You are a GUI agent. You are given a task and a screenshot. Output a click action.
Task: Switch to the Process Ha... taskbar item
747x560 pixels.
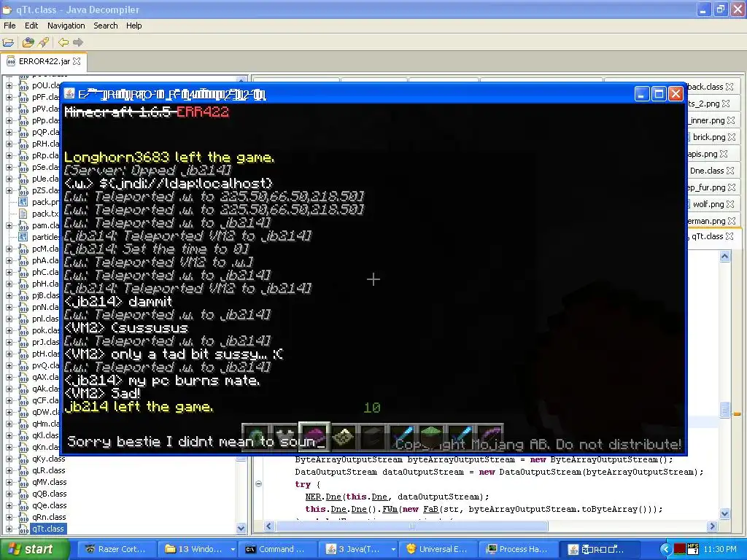coord(517,549)
